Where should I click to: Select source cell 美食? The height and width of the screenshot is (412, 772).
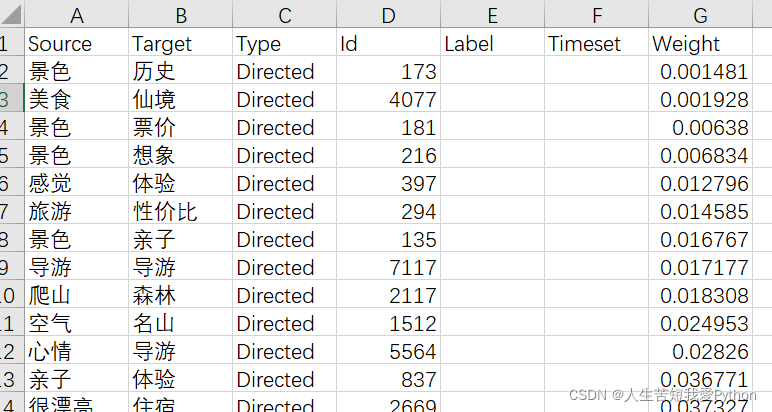tap(76, 97)
